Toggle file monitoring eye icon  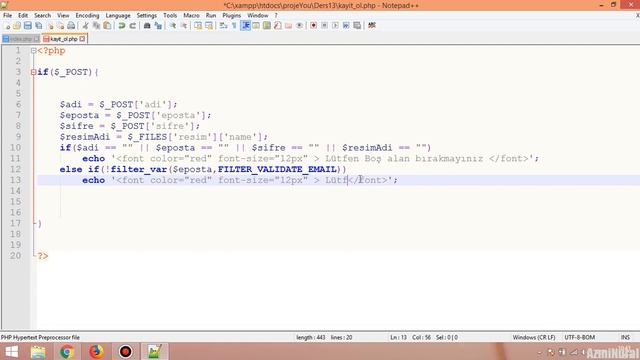click(299, 26)
